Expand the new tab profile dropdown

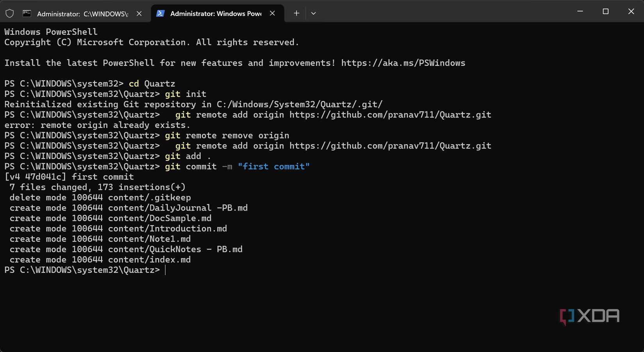(x=313, y=13)
